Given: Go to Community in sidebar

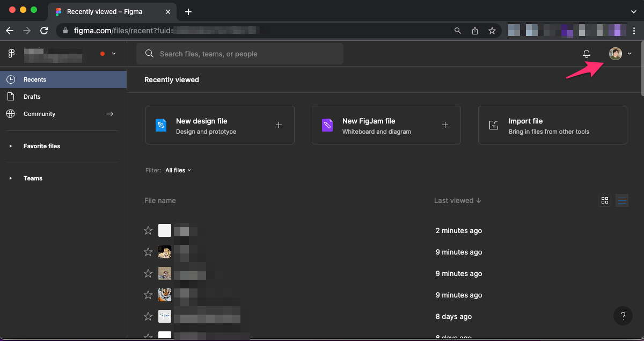Looking at the screenshot, I should click(39, 114).
